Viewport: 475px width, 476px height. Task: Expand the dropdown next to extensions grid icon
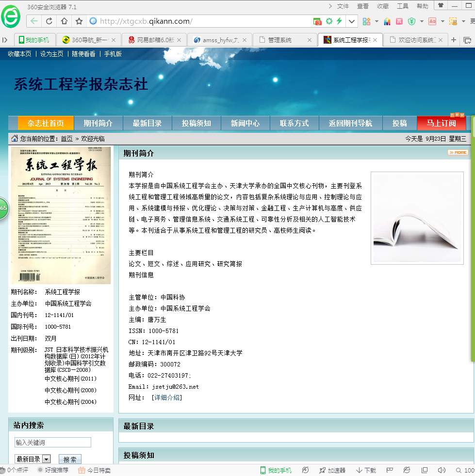click(x=377, y=21)
